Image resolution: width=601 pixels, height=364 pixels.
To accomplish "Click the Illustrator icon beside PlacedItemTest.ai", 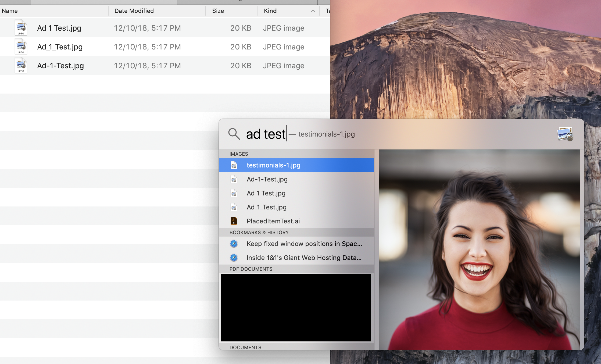I will pos(234,221).
